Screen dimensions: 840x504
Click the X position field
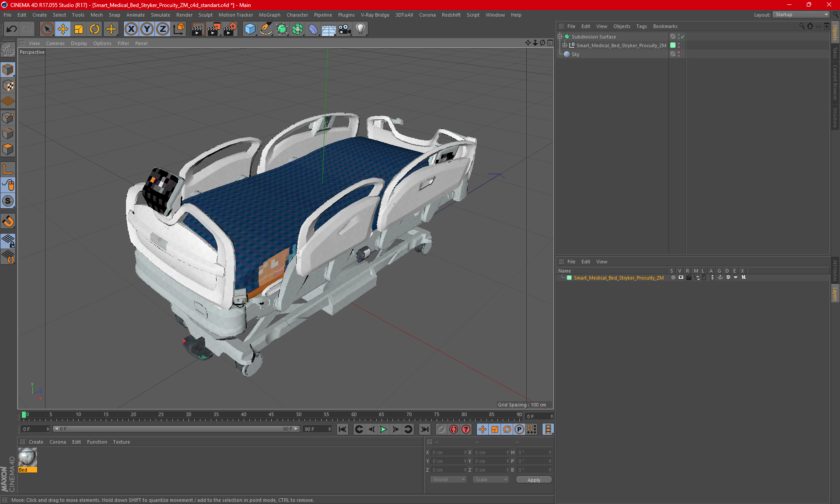[x=449, y=452]
